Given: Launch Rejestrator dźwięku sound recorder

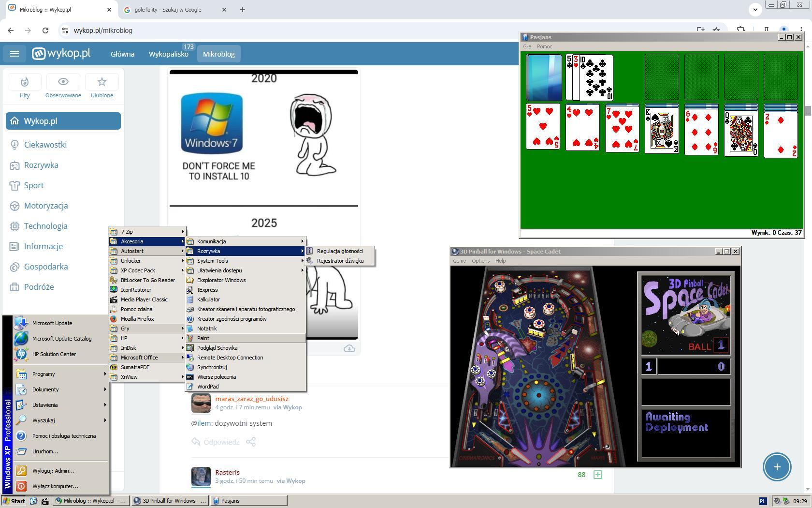Looking at the screenshot, I should pyautogui.click(x=340, y=261).
